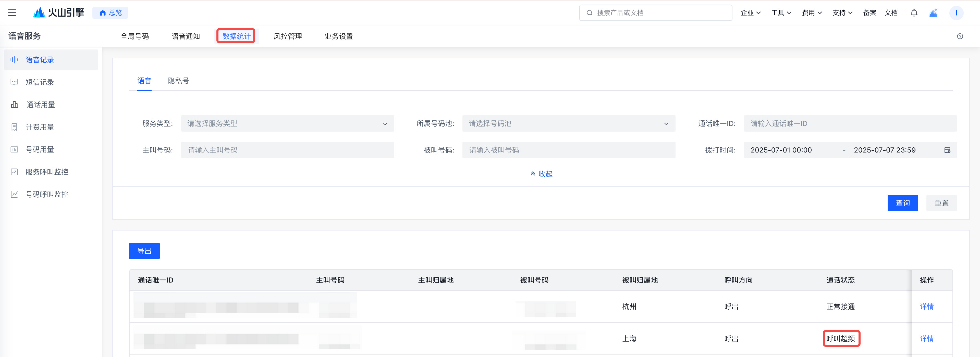Switch to the 隐私号 tab
Screen dimensions: 980x357
point(178,81)
